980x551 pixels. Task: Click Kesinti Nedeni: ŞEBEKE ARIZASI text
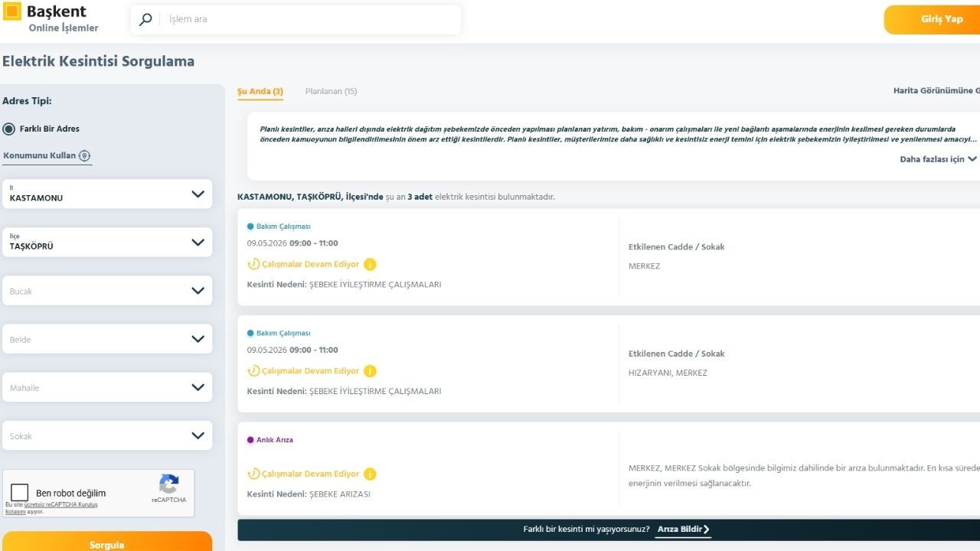pos(309,494)
